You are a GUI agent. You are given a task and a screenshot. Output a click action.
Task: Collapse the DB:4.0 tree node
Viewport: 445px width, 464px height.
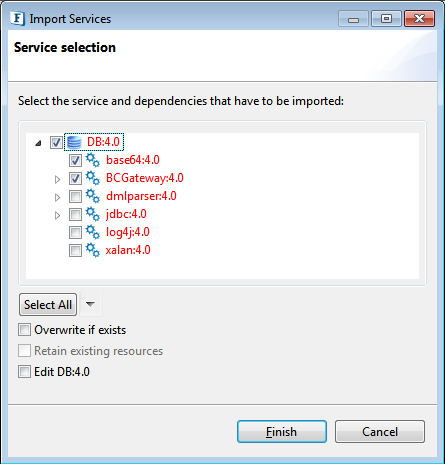point(38,143)
